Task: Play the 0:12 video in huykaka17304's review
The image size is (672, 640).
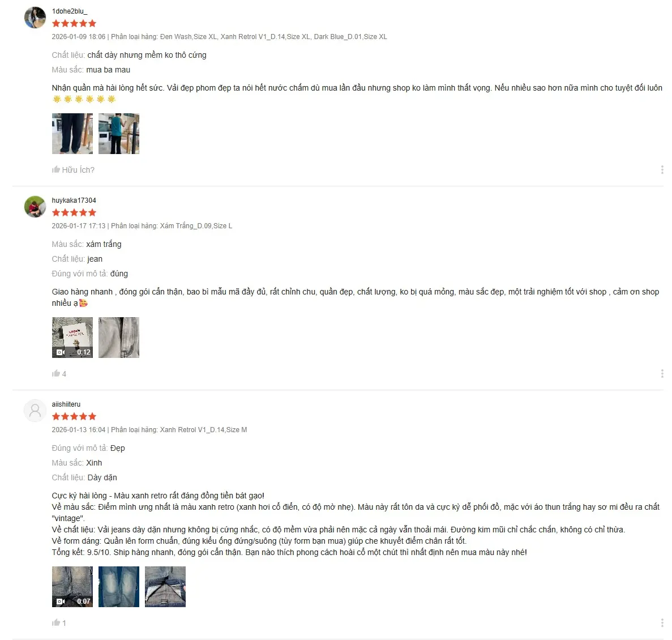Action: point(72,338)
